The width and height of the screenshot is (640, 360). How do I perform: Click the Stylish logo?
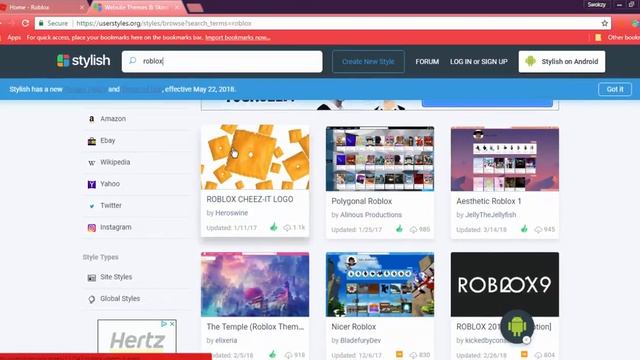(x=84, y=60)
